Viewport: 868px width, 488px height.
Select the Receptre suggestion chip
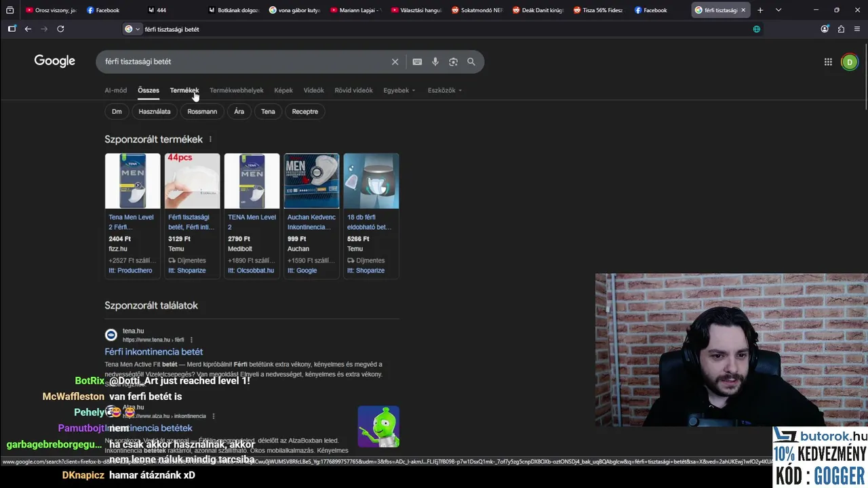[x=305, y=111]
